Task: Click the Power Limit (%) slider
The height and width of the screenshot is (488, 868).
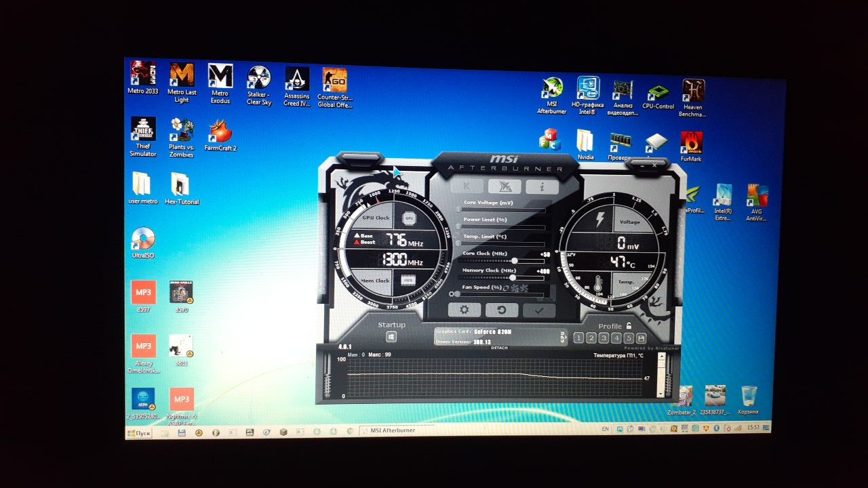Action: 502,227
